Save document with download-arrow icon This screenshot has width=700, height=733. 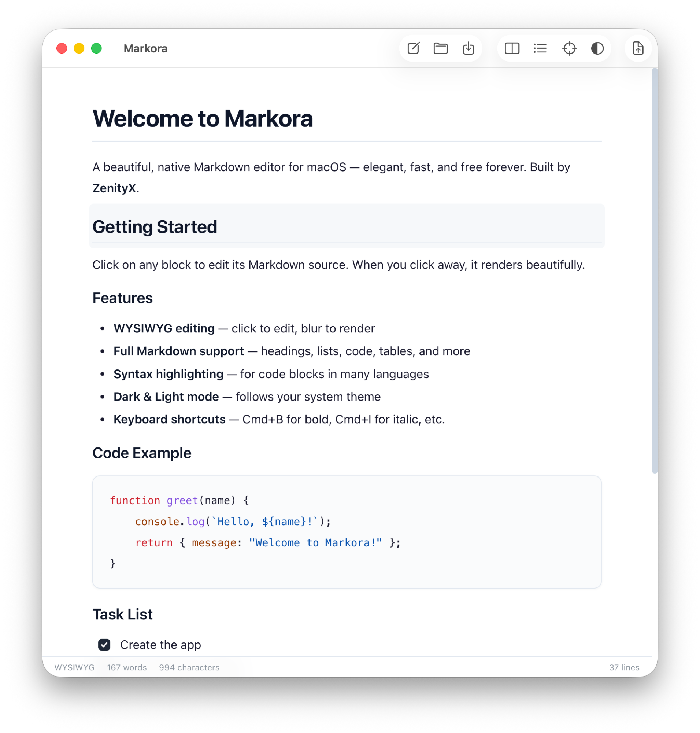click(468, 48)
